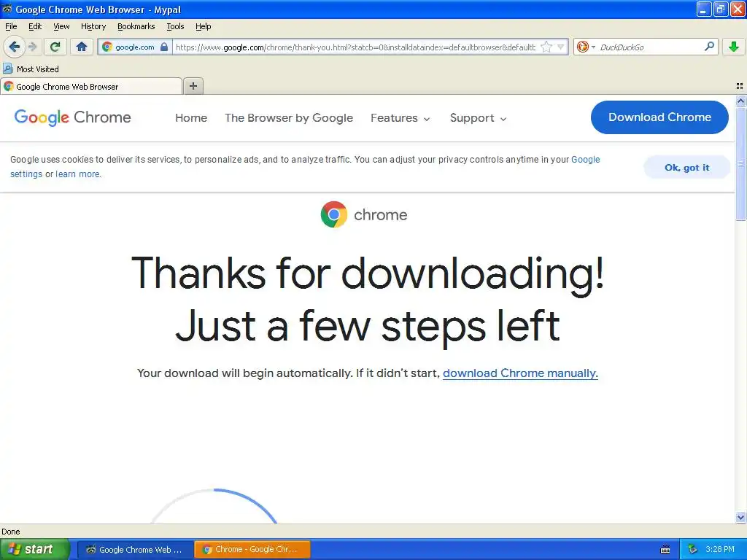Viewport: 747px width, 560px height.
Task: Click the Forward navigation arrow
Action: (x=32, y=47)
